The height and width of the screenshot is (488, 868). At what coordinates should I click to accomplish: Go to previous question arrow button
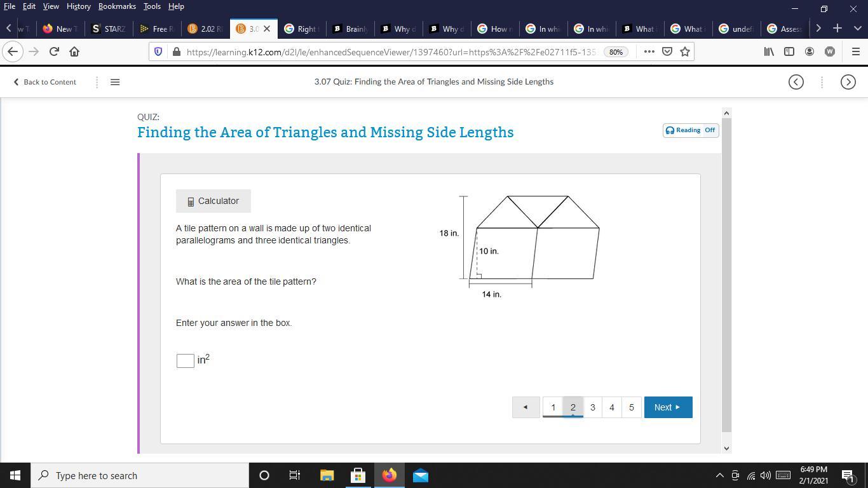tap(526, 407)
